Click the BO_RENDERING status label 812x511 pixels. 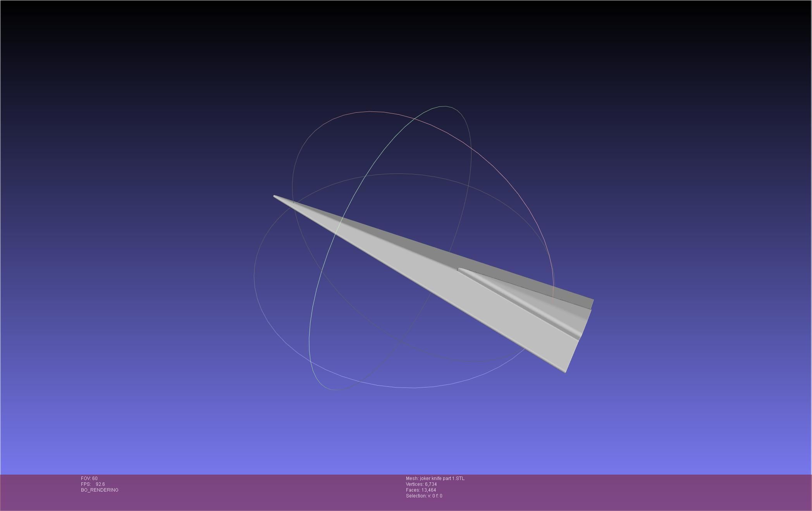(100, 490)
